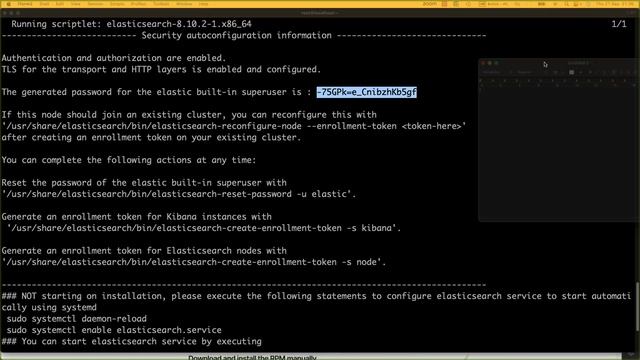The width and height of the screenshot is (640, 360).
Task: Click the '1/1' progress counter
Action: 619,24
